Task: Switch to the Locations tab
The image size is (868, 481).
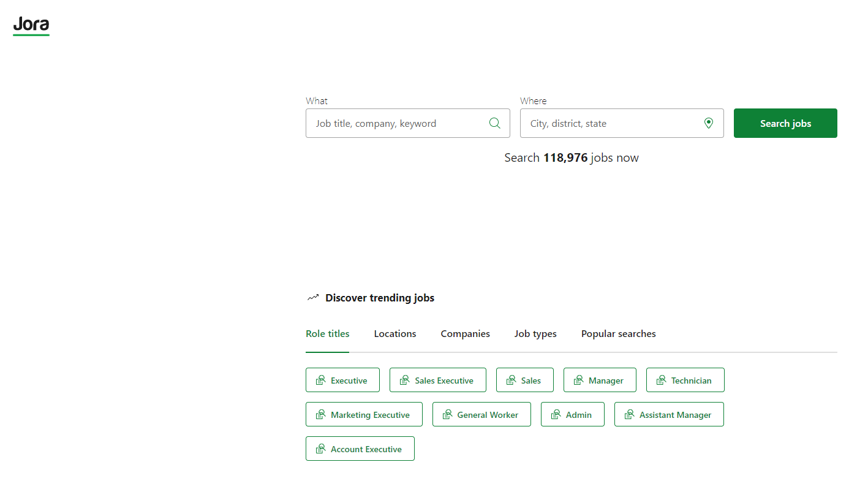Action: pos(395,334)
